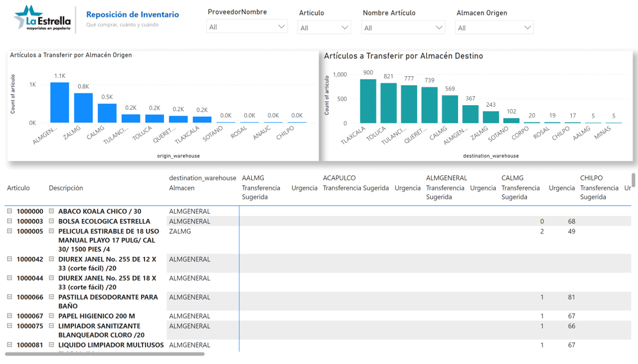Click the destination_warehouse axis label under the Destino chart

pos(491,156)
